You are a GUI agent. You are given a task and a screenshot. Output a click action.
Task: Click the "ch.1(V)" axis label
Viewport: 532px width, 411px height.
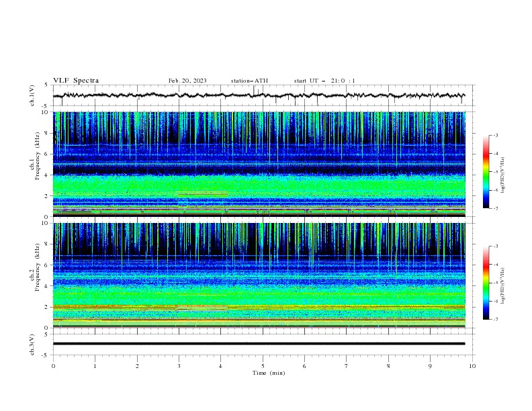(32, 95)
